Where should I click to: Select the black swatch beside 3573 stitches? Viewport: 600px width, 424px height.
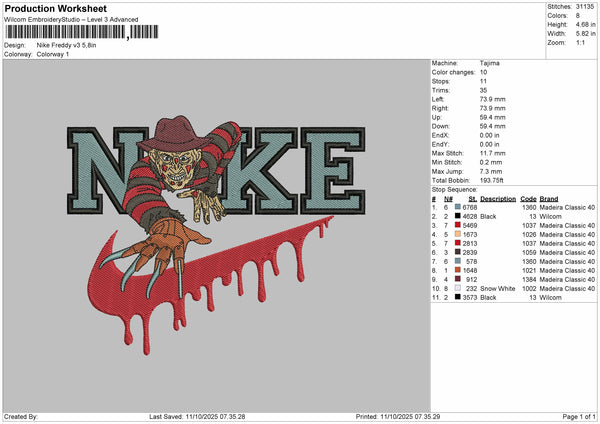(x=458, y=297)
